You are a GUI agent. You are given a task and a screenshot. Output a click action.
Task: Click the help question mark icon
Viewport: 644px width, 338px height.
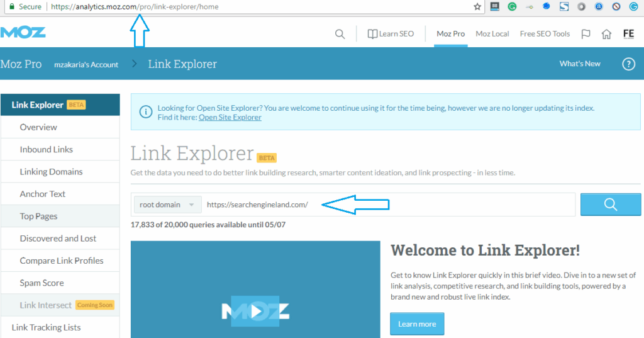click(x=628, y=64)
